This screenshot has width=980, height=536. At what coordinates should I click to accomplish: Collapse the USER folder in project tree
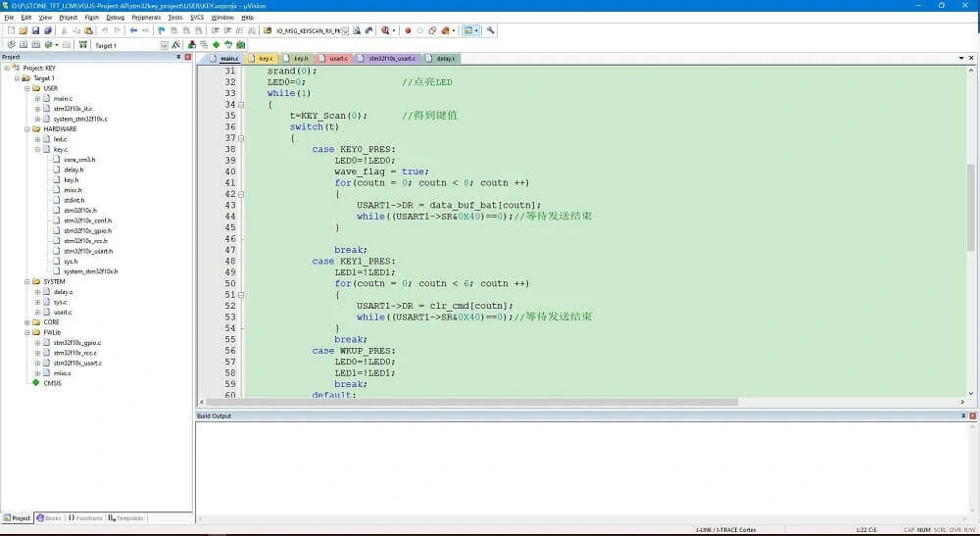pos(26,89)
